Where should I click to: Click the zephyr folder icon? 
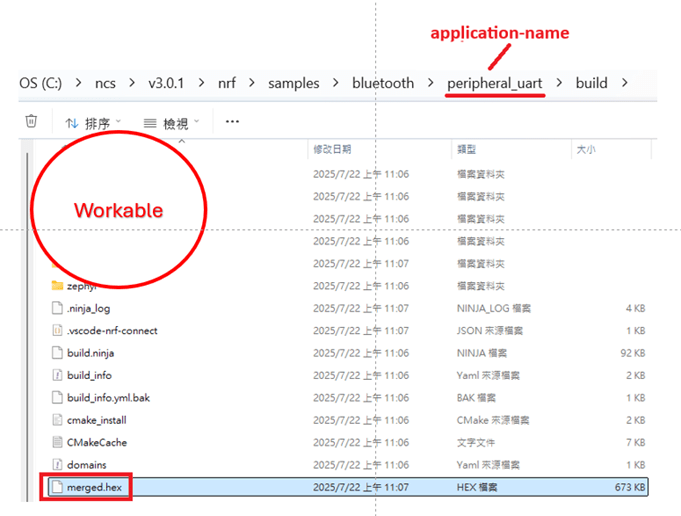(x=57, y=286)
